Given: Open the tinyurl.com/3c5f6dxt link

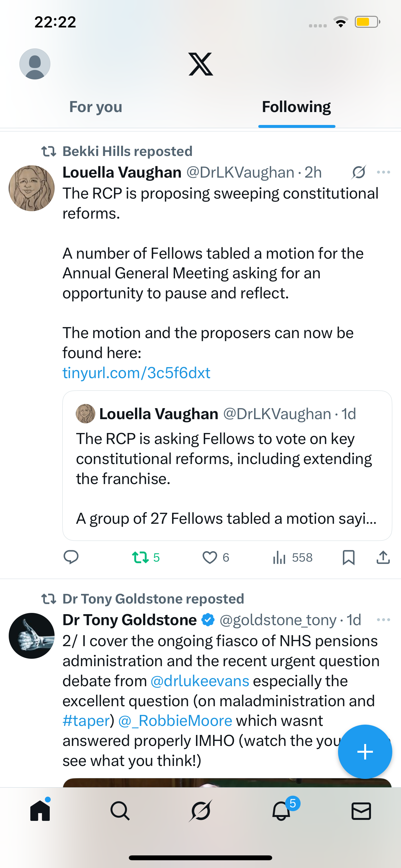Looking at the screenshot, I should [x=137, y=373].
